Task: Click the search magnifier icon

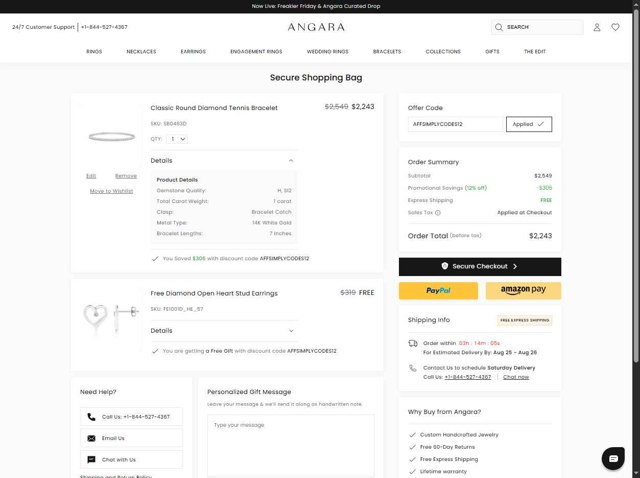Action: [498, 27]
